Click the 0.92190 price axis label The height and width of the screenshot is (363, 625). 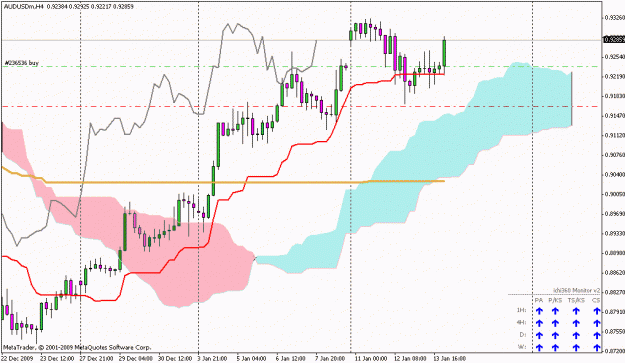click(x=614, y=77)
